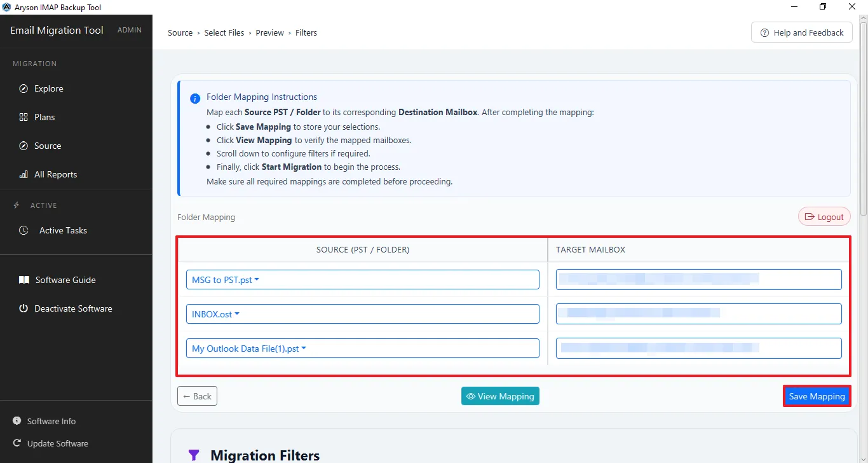Open Help and Feedback
868x463 pixels.
pyautogui.click(x=801, y=32)
